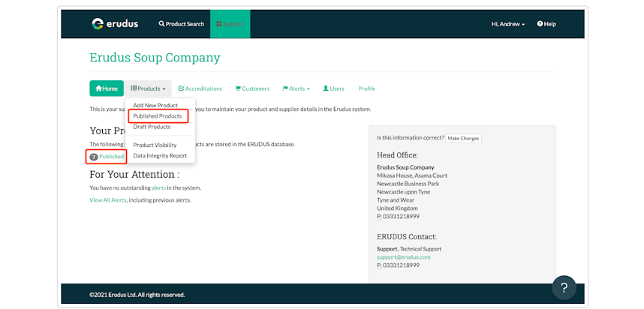
Task: Click the outstanding alerts link
Action: [x=158, y=188]
